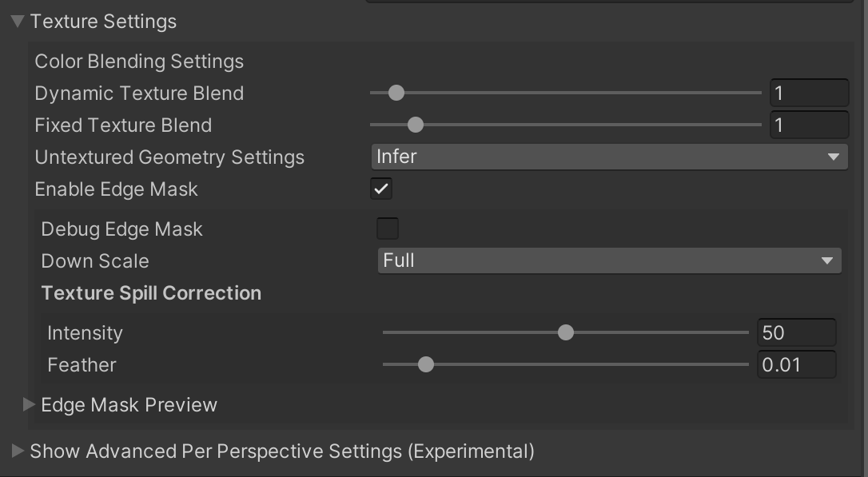Click the Texture Settings header label
Viewport: 868px width, 477px height.
[103, 22]
